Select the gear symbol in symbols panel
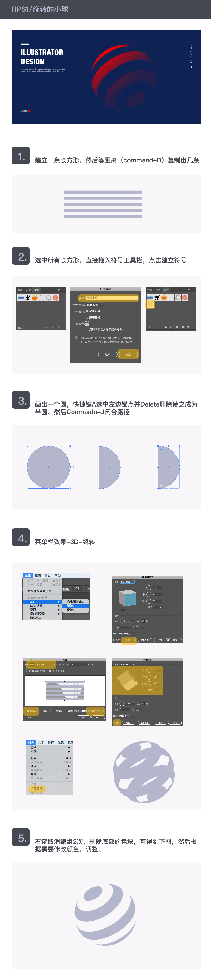Image resolution: width=211 pixels, height=980 pixels. point(48,297)
